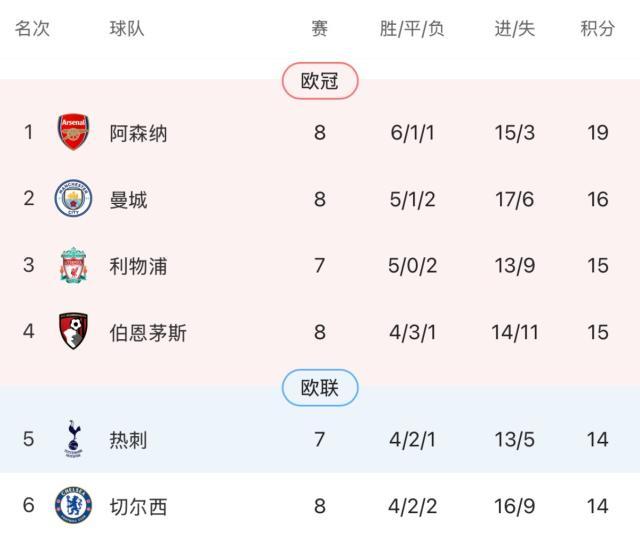This screenshot has height=540, width=640.
Task: Open the 伯恩茅斯 team page link
Action: click(148, 333)
